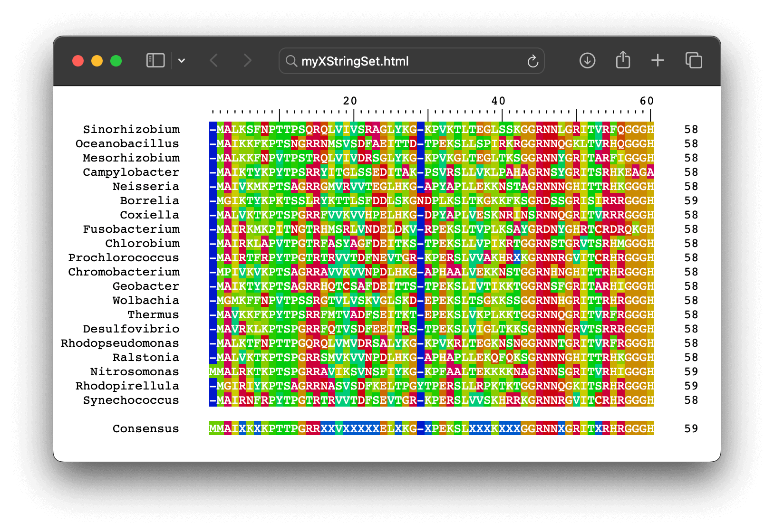Viewport: 774px width, 532px height.
Task: Open a new tab with plus
Action: (658, 60)
